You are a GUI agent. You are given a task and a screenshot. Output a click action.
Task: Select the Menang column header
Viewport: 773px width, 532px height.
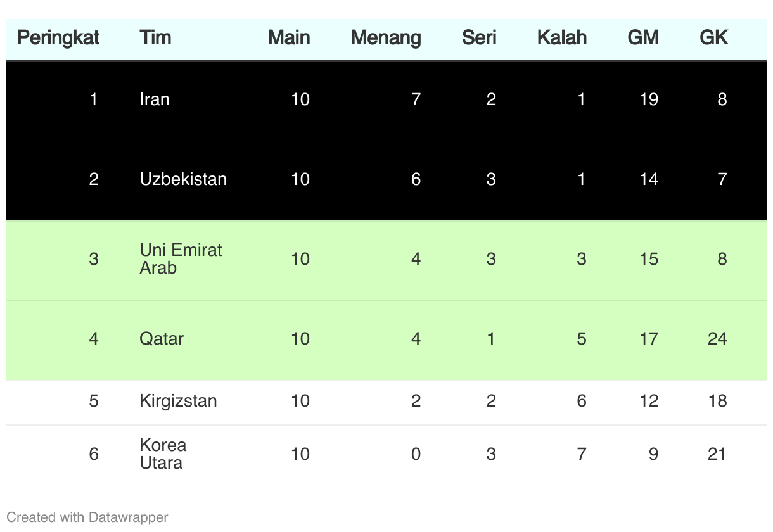click(x=386, y=38)
